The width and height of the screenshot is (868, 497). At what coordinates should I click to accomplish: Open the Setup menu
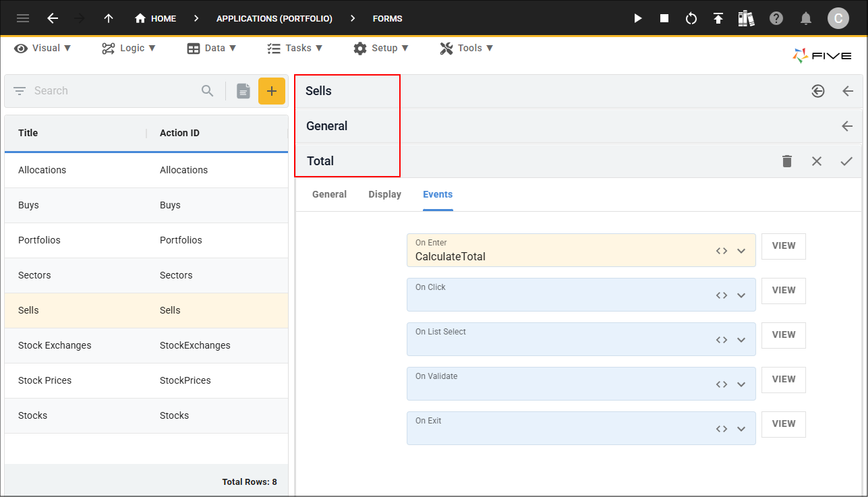[x=381, y=48]
